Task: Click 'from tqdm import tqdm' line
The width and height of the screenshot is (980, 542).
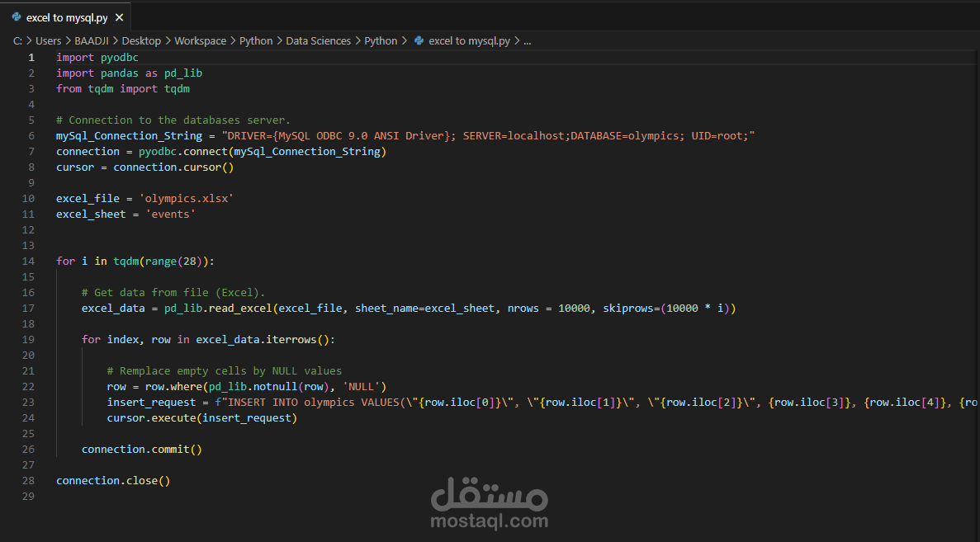Action: point(123,88)
